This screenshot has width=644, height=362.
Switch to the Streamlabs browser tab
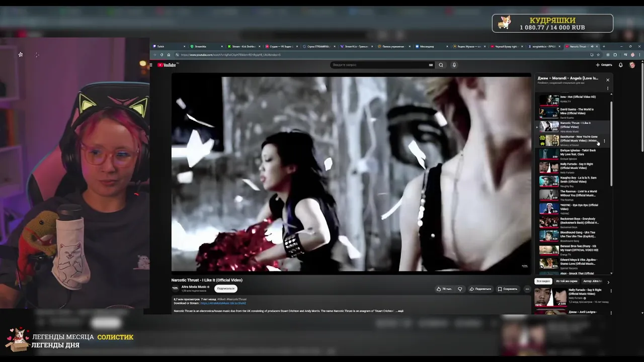tap(206, 46)
